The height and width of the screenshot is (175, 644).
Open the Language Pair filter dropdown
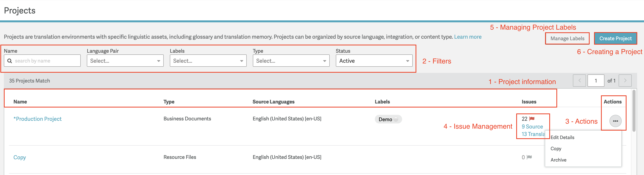pos(125,61)
